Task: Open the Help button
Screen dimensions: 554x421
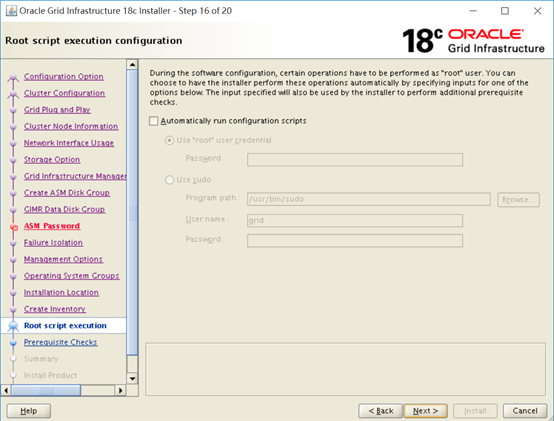Action: click(29, 411)
